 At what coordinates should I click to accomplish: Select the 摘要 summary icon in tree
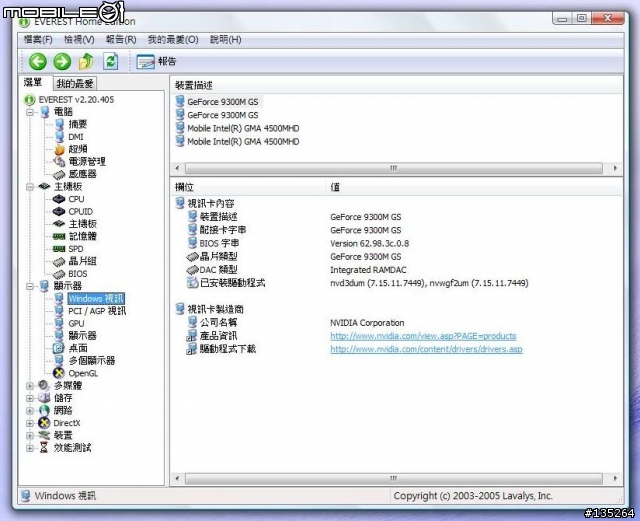60,124
